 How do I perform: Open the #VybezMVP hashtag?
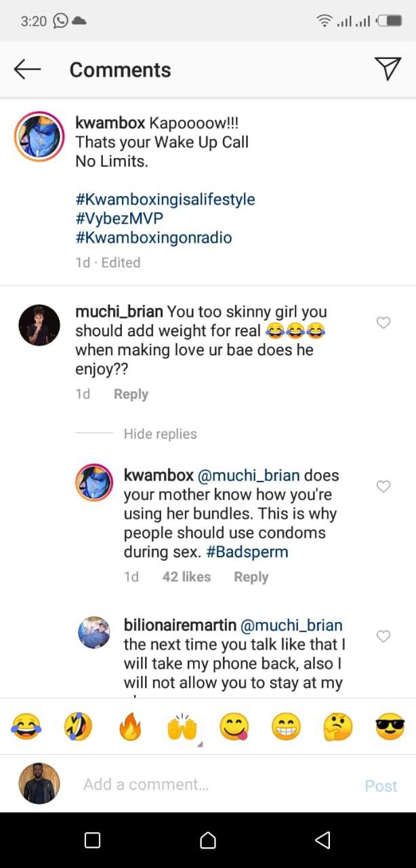[x=119, y=219]
